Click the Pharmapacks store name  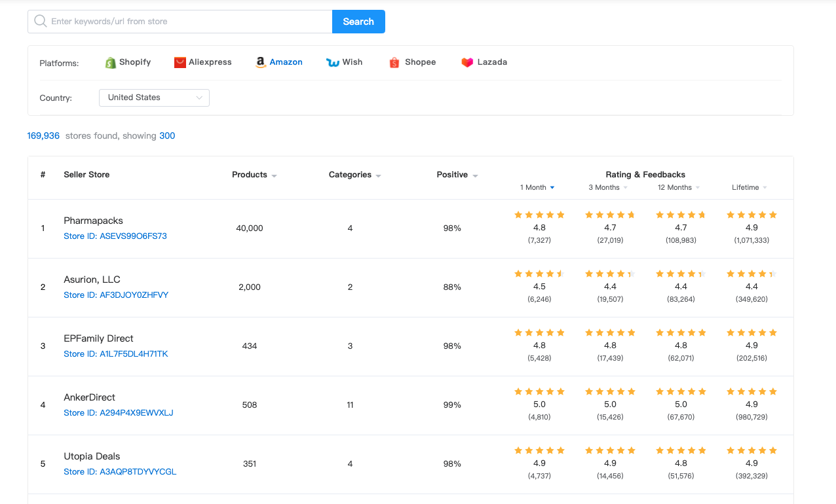click(93, 221)
